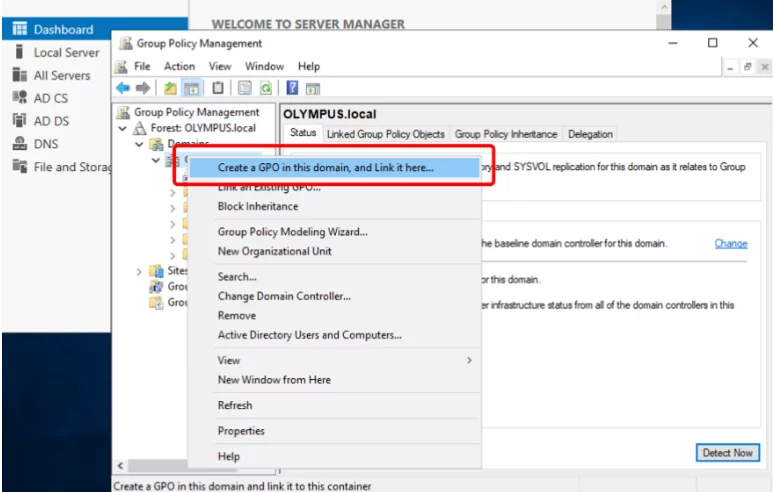Click the Forest OLYMPUS.local triangle icon

click(140, 128)
